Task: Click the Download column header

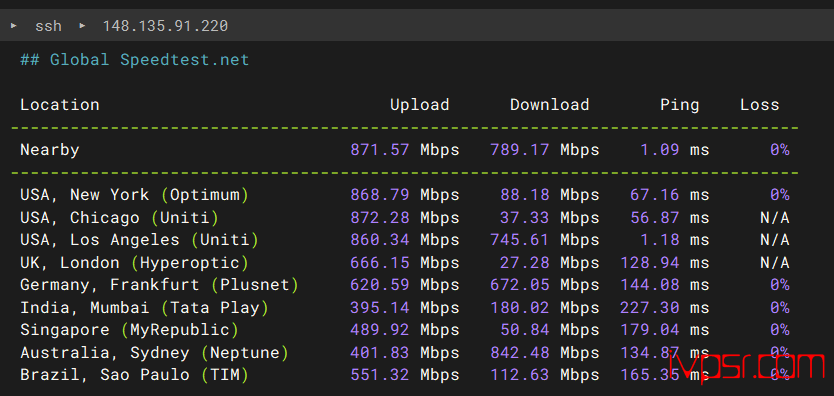Action: coord(549,105)
